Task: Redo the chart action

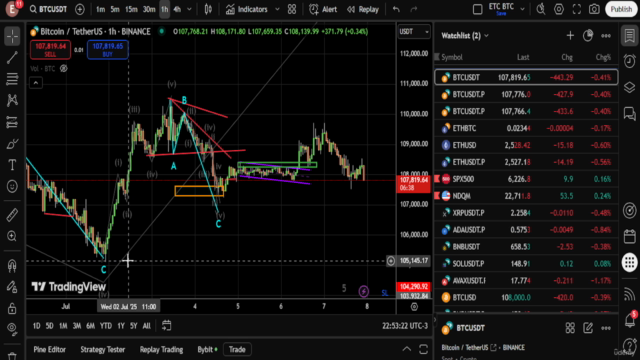Action: click(413, 9)
